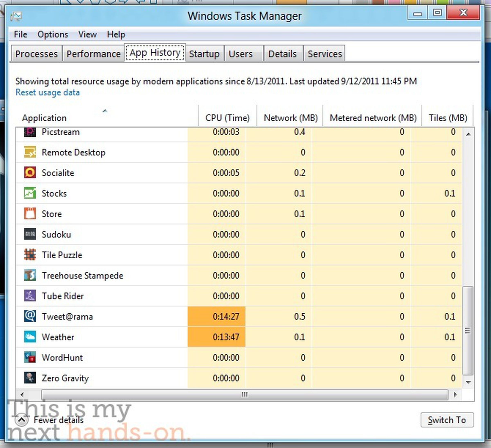Click the vertical scrollbar thumb
Screen dimensions: 491x448
point(468,331)
